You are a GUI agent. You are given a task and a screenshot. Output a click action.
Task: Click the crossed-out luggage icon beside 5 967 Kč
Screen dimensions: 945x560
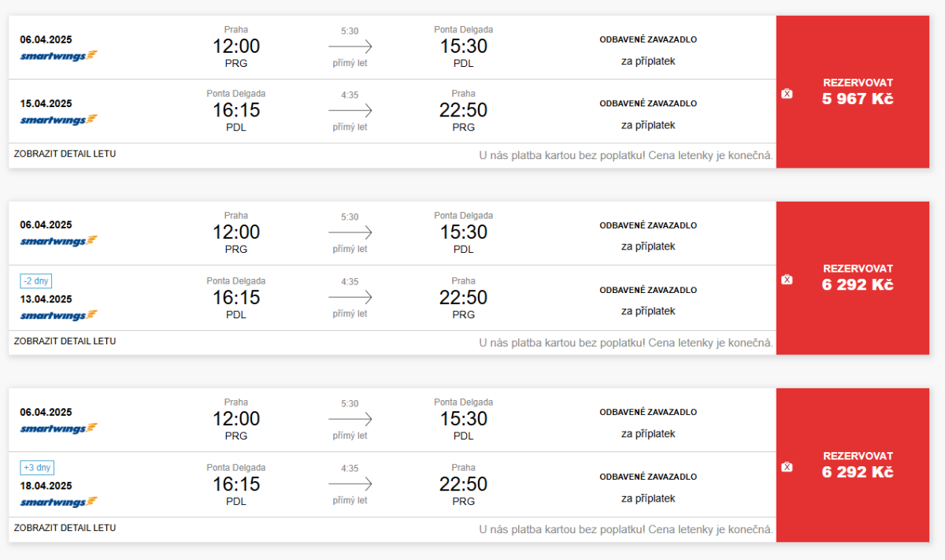click(787, 94)
